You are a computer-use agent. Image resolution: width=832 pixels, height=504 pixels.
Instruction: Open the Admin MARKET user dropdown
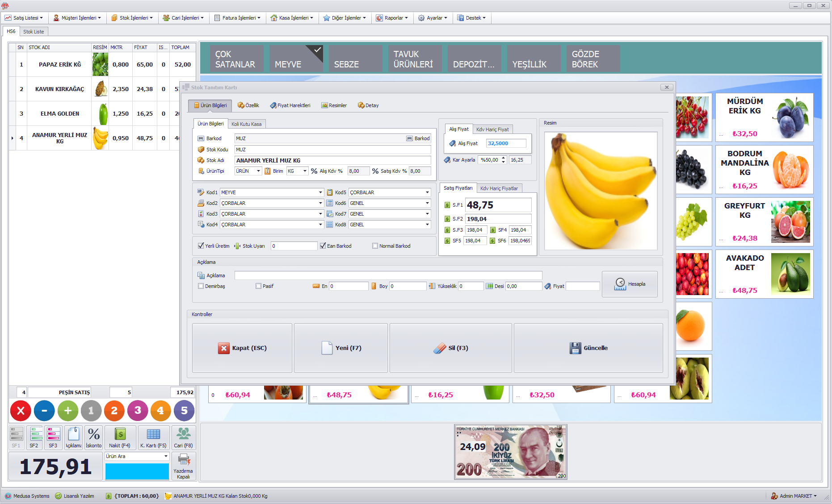pos(794,496)
